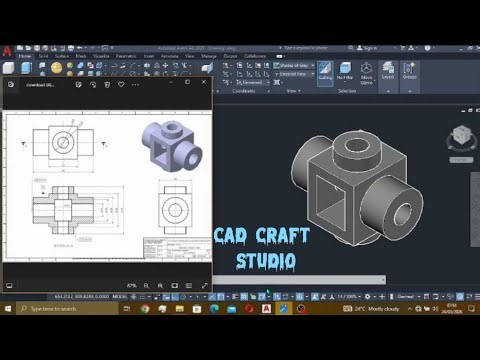Click the ViewCube in the viewport
This screenshot has width=480, height=360.
tap(461, 135)
